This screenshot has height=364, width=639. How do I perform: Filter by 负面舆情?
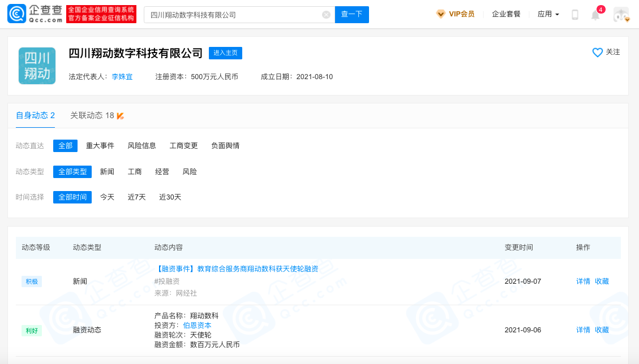click(225, 146)
